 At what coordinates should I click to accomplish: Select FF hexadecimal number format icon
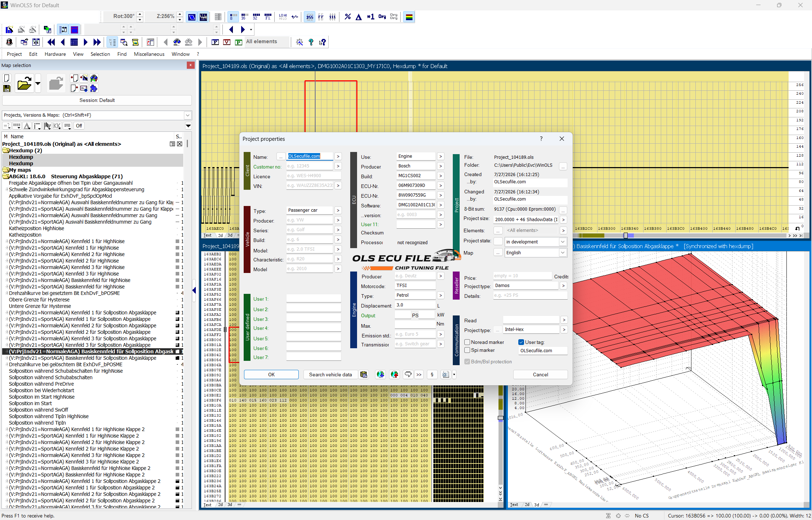point(321,17)
